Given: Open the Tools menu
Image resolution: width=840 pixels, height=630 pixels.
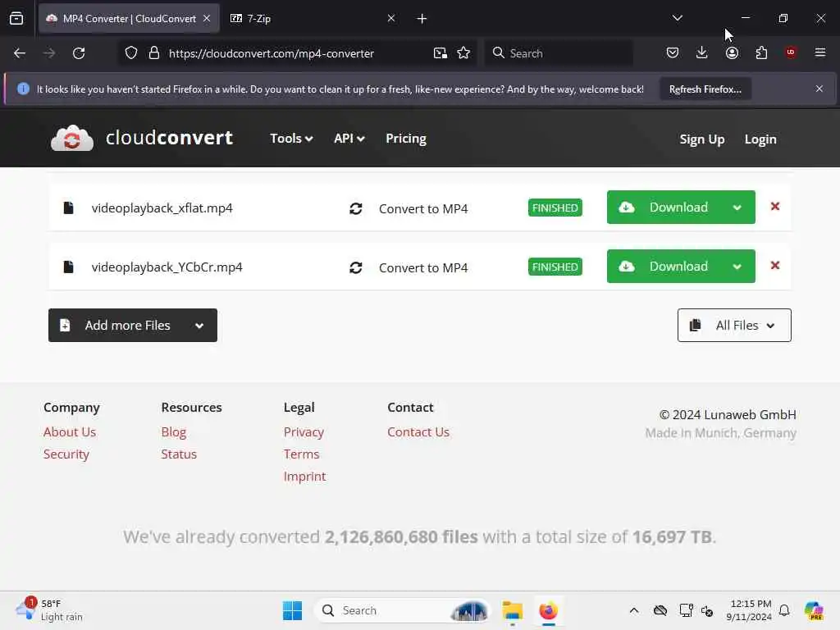Looking at the screenshot, I should pyautogui.click(x=291, y=138).
